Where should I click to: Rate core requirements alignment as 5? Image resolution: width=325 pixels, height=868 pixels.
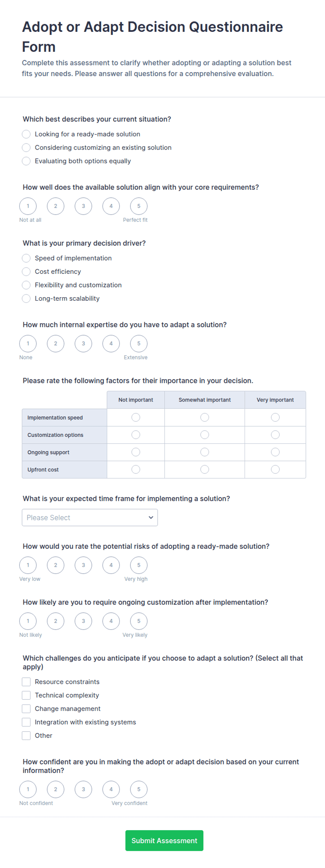click(x=139, y=206)
